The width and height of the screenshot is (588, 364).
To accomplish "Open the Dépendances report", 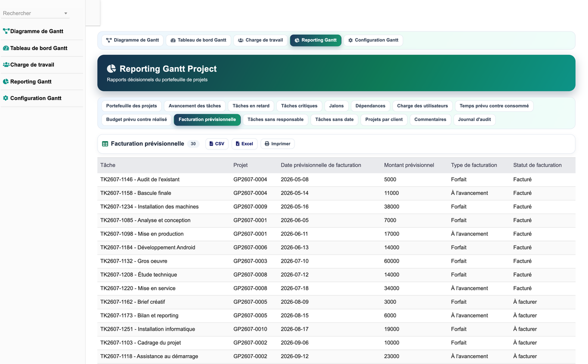I will point(370,106).
